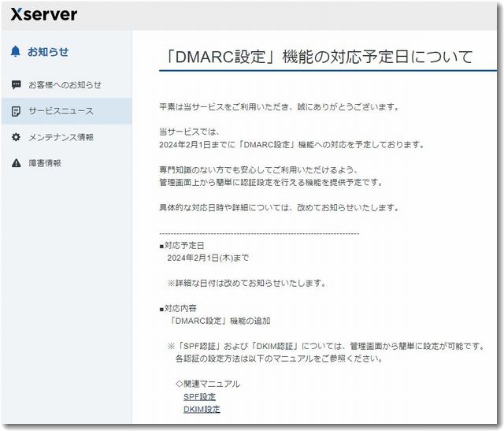Click the speech bubble icon for お客様へのお知らせ

click(x=16, y=85)
